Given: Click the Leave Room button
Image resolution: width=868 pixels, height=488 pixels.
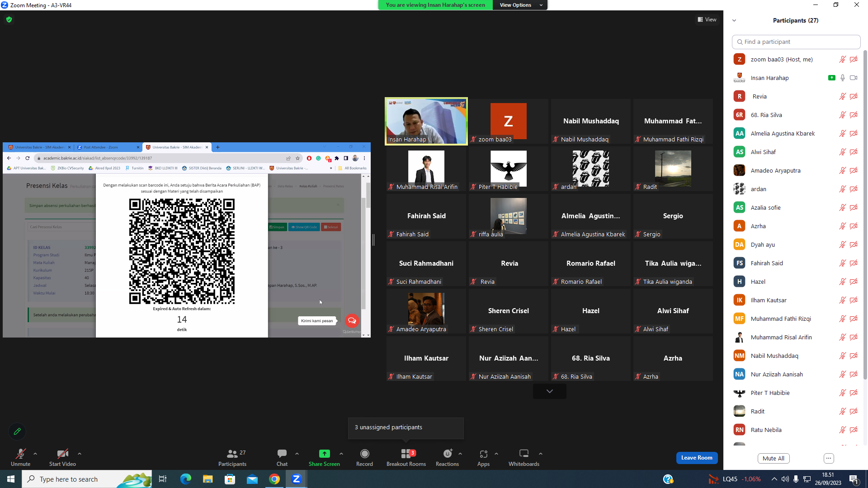Looking at the screenshot, I should pyautogui.click(x=697, y=458).
